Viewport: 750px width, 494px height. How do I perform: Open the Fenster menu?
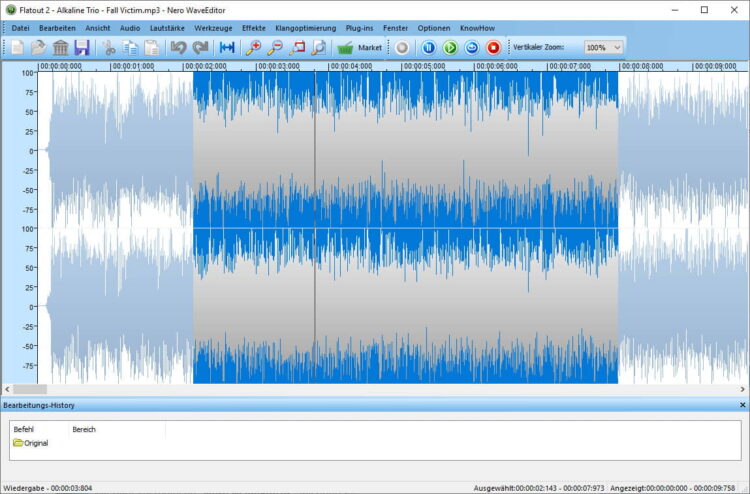396,28
